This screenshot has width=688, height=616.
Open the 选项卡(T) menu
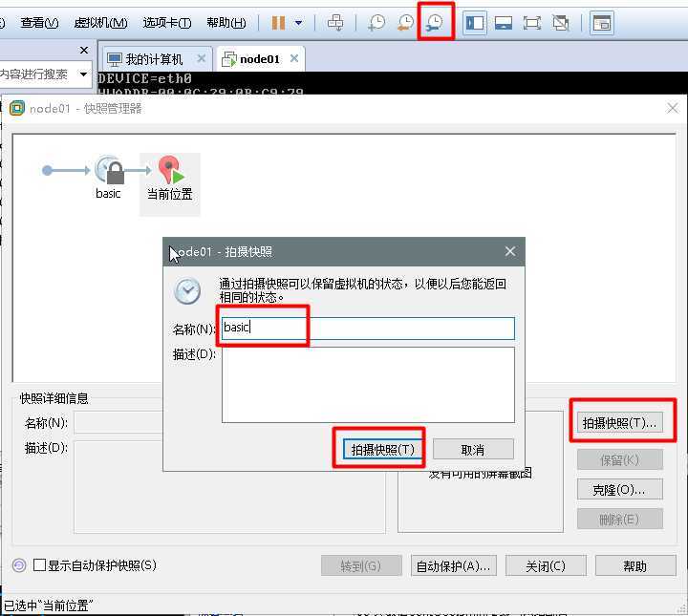click(x=166, y=22)
